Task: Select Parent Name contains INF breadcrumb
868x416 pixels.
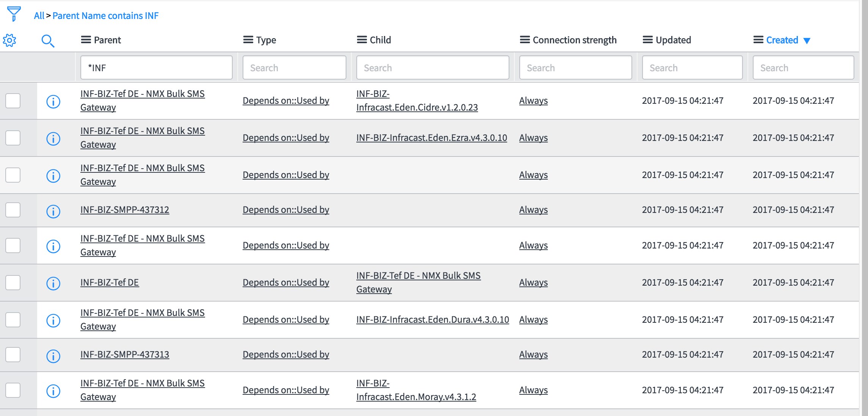Action: 105,16
